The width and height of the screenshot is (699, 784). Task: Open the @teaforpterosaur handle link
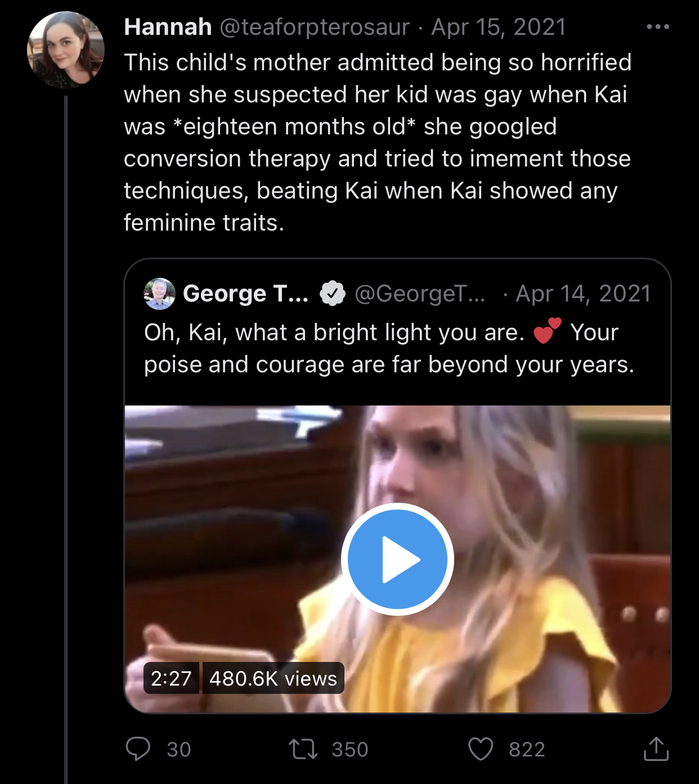point(314,27)
